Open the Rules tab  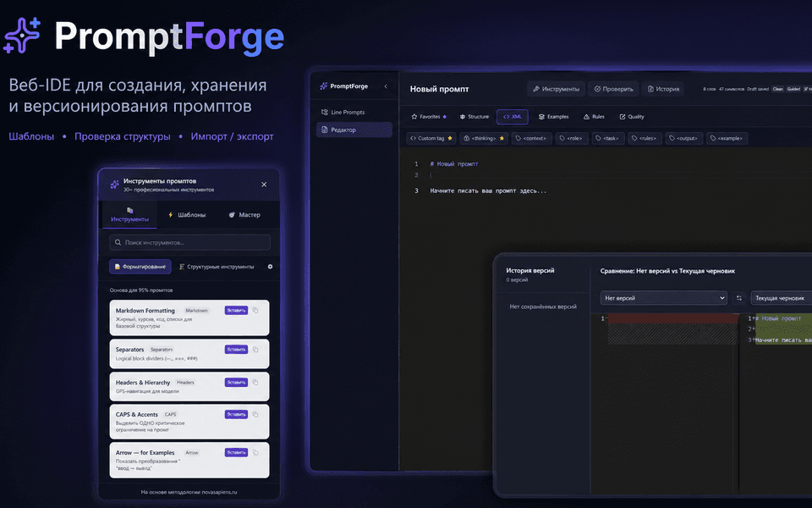click(594, 117)
